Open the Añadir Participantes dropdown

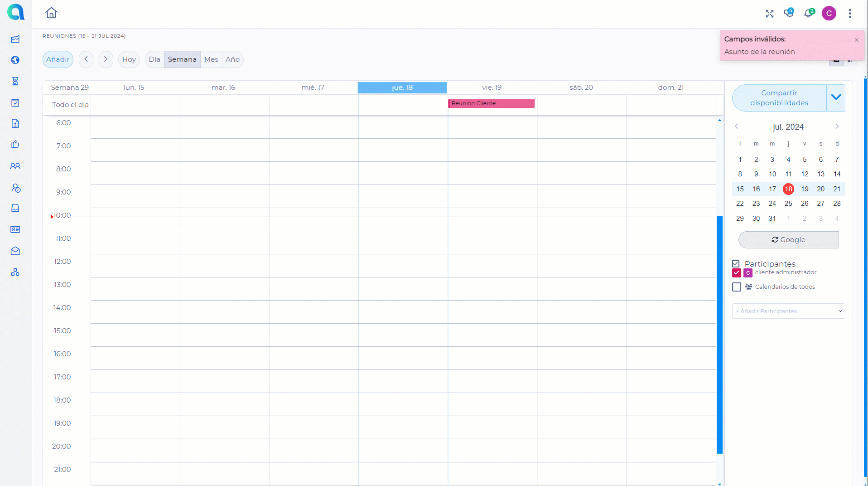click(x=788, y=311)
